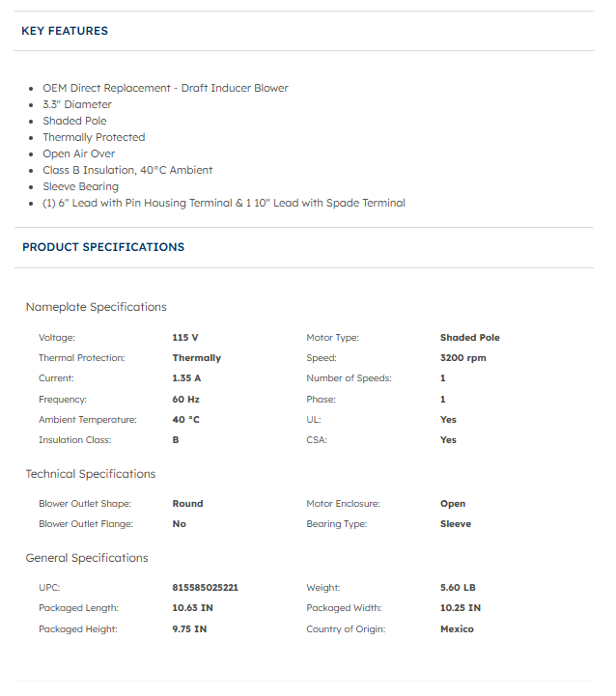Click the KEY FEATURES section header
This screenshot has height=696, width=616.
pos(65,31)
